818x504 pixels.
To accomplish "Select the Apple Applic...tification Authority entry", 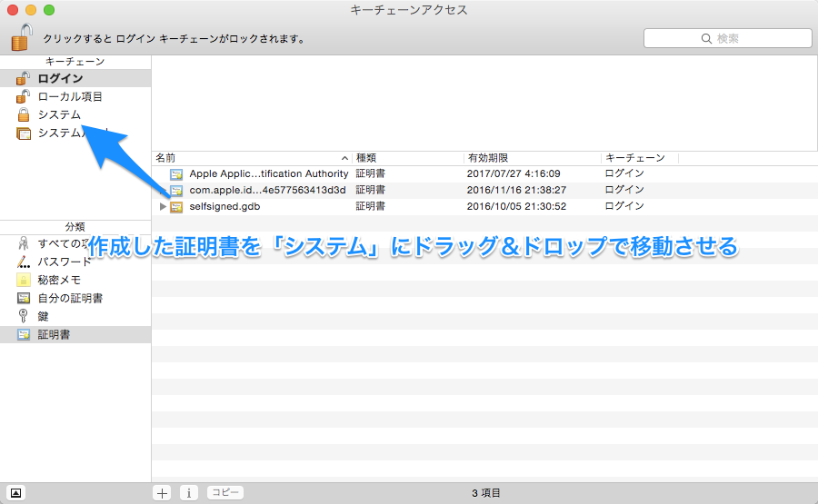I will [x=269, y=173].
